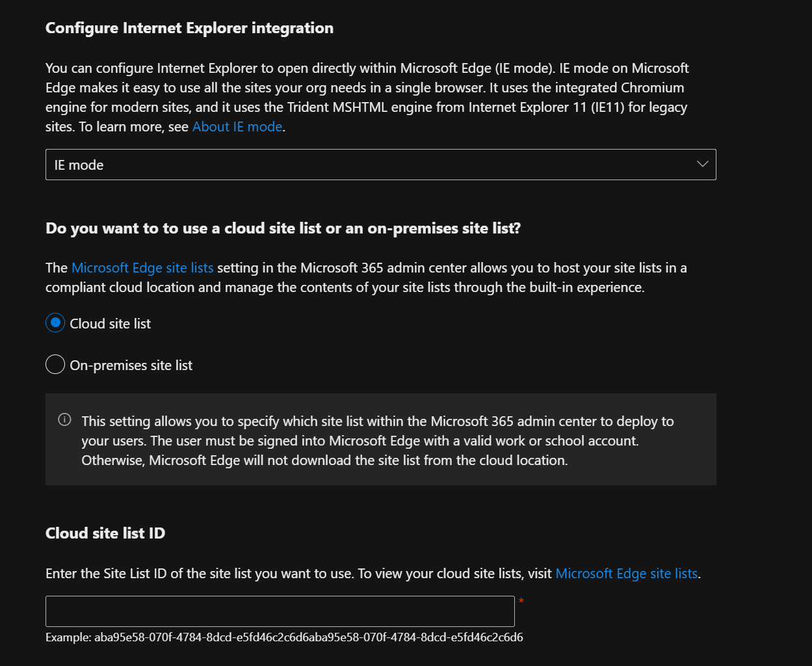The width and height of the screenshot is (812, 666).
Task: Click the info icon in the notice box
Action: click(x=64, y=420)
